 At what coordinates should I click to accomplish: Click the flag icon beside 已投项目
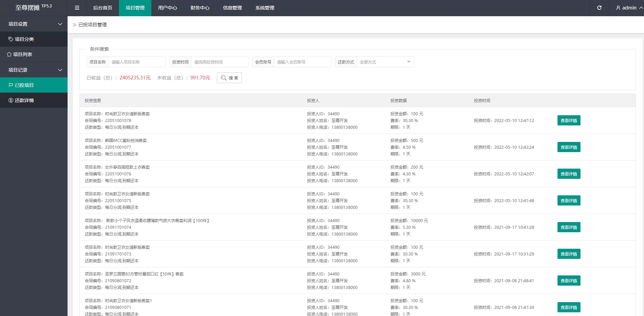click(11, 85)
